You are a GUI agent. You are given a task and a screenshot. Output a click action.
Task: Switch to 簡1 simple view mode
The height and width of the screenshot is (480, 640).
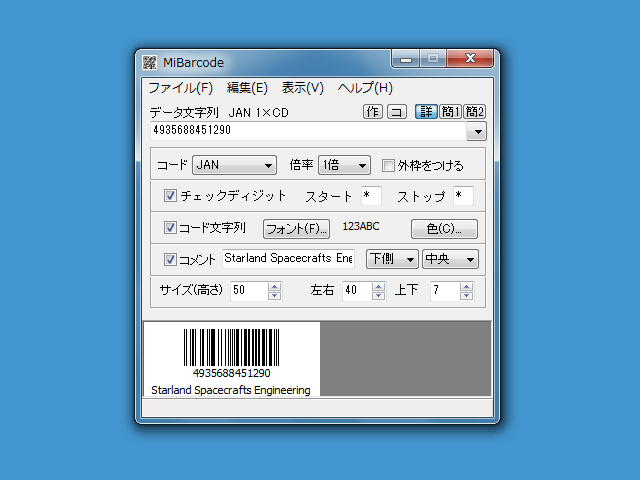451,111
